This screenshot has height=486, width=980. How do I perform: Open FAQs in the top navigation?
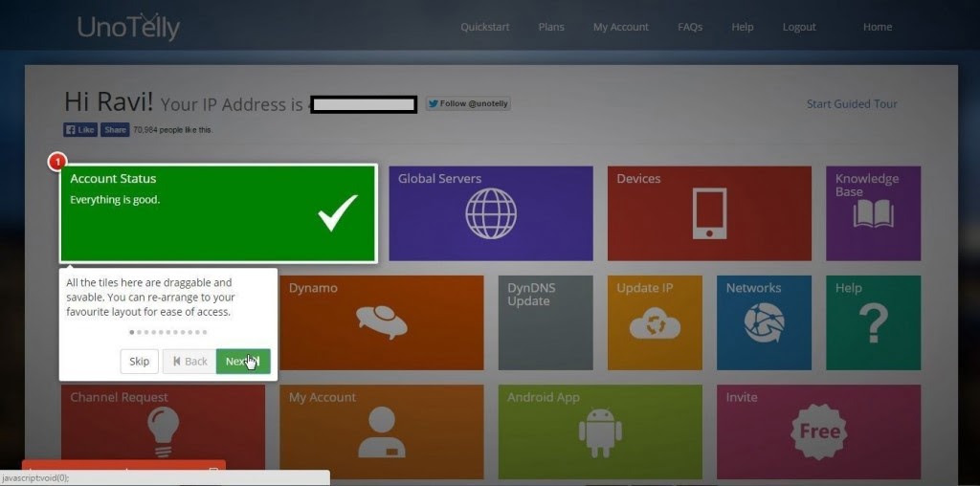(690, 27)
